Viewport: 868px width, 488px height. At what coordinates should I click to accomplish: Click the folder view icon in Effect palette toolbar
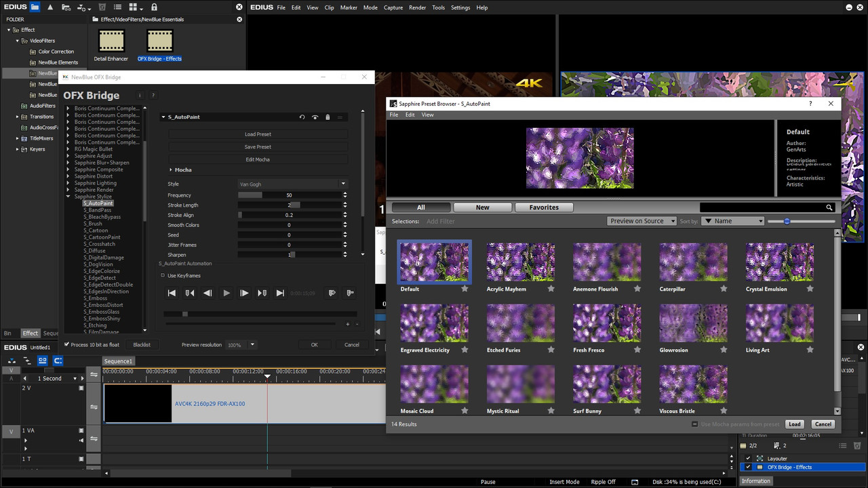(x=35, y=7)
